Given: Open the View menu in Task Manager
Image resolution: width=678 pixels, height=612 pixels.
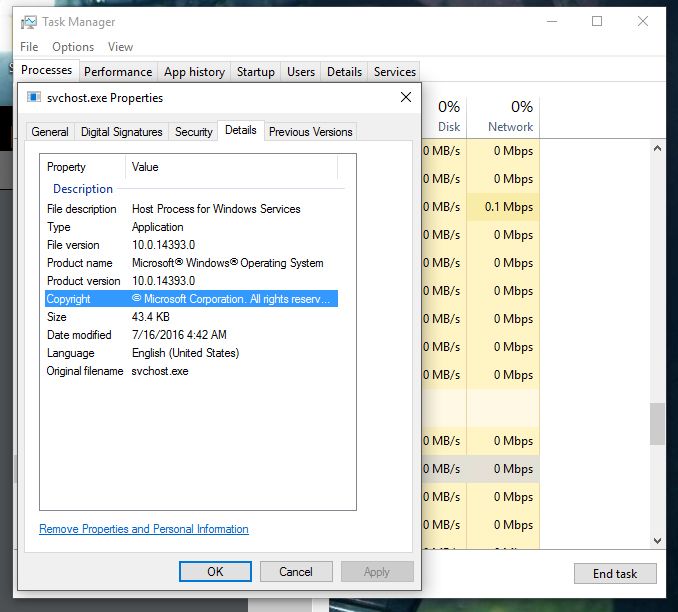Looking at the screenshot, I should (x=120, y=47).
